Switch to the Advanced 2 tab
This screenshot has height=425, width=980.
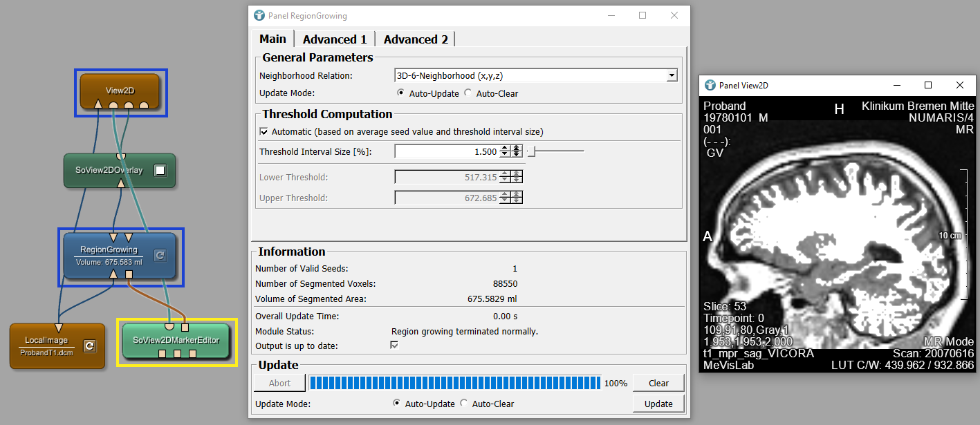(x=416, y=39)
